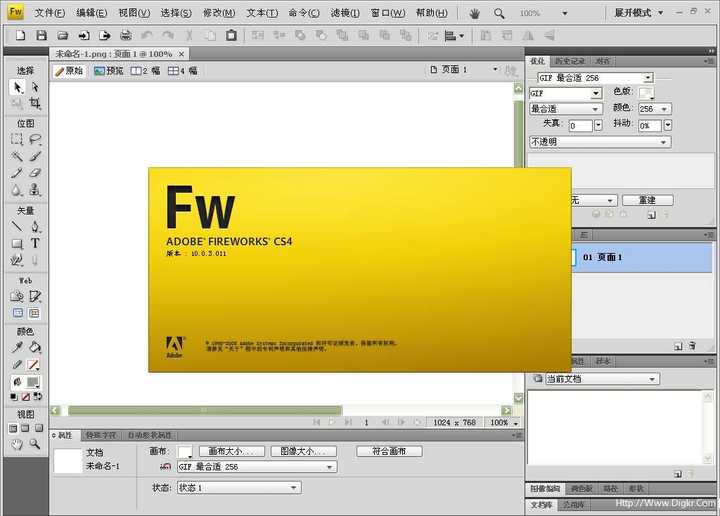Click the 符合画布 button

tap(389, 451)
